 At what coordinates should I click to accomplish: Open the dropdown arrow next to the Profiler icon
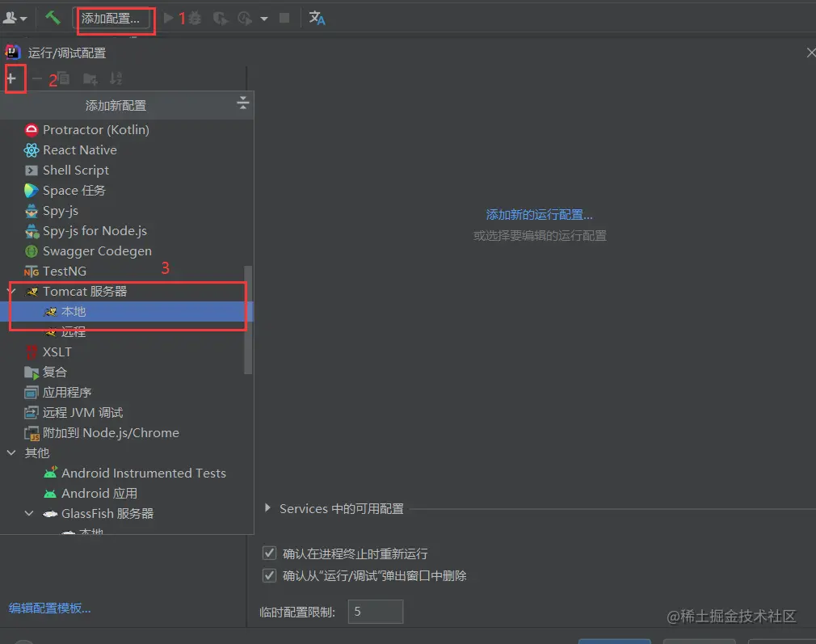click(264, 19)
